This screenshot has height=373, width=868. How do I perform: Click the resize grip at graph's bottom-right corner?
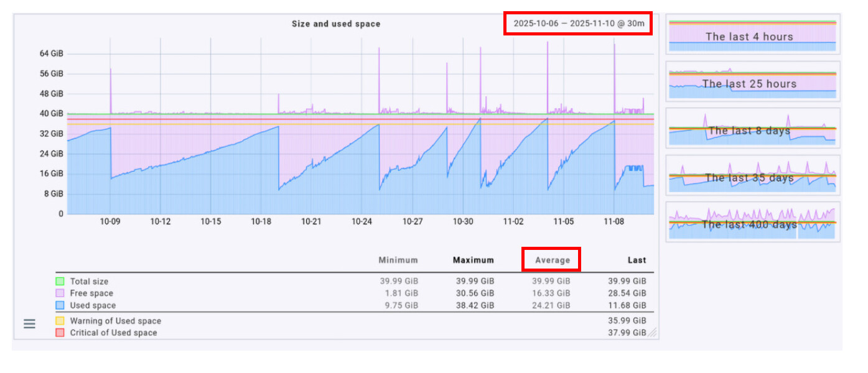pos(652,333)
